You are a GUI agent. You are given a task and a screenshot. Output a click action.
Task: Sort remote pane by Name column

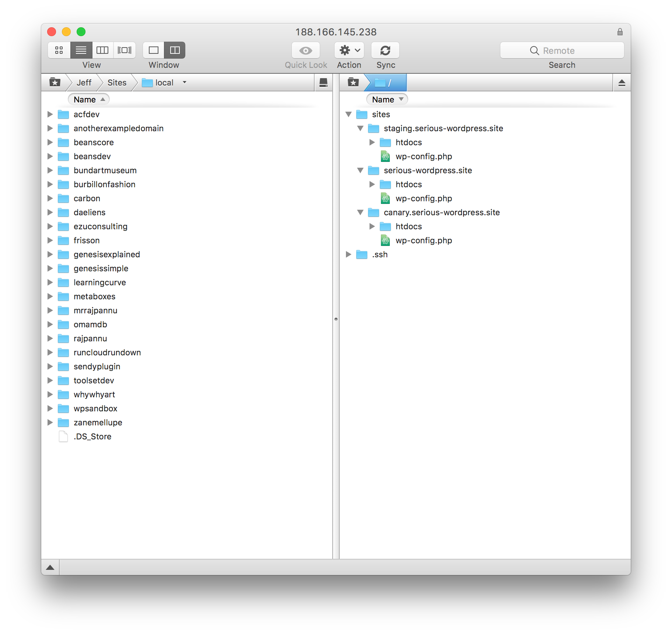coord(387,100)
